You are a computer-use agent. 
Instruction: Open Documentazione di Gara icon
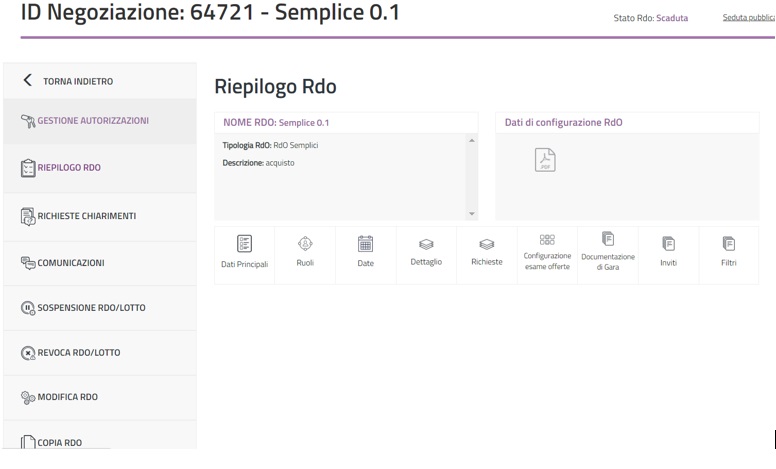point(608,239)
